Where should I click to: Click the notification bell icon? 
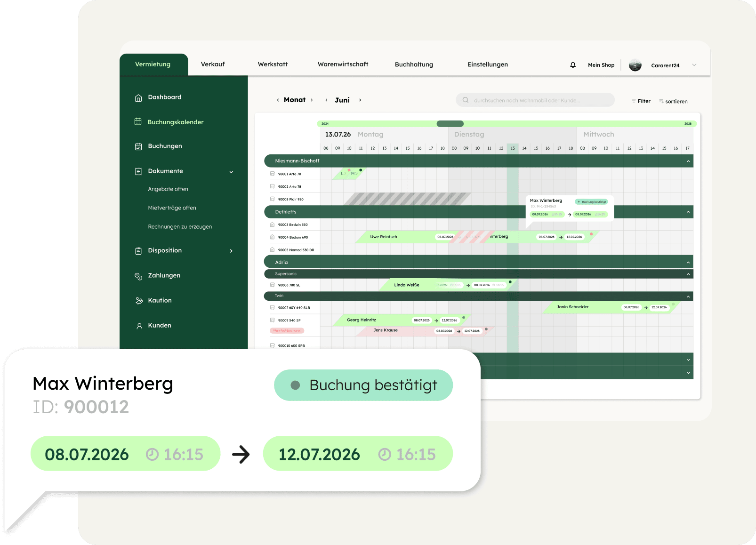click(x=573, y=65)
